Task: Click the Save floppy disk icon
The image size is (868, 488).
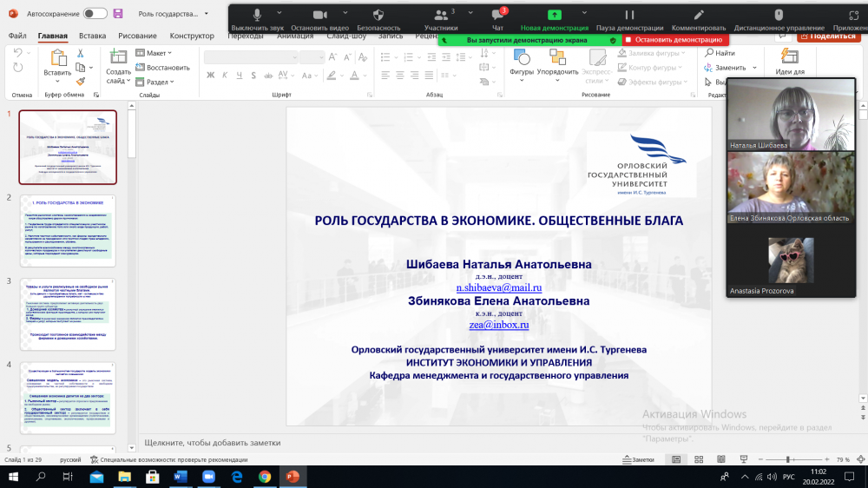Action: (118, 14)
